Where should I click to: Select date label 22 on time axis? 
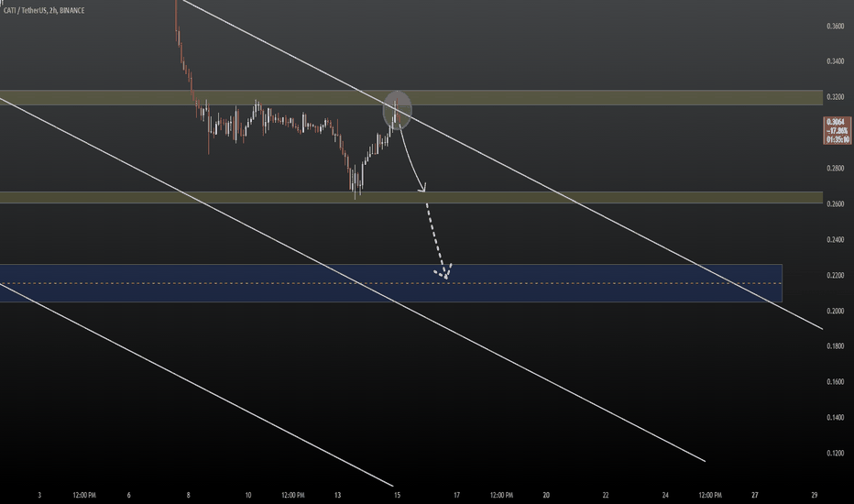606,495
